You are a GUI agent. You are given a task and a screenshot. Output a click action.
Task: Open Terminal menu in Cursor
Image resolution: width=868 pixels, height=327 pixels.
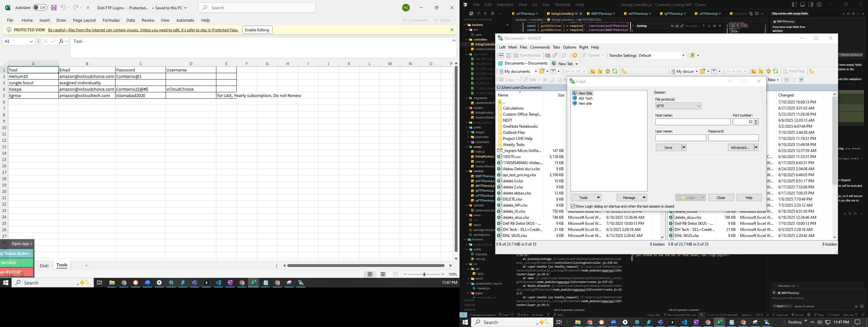tap(563, 5)
